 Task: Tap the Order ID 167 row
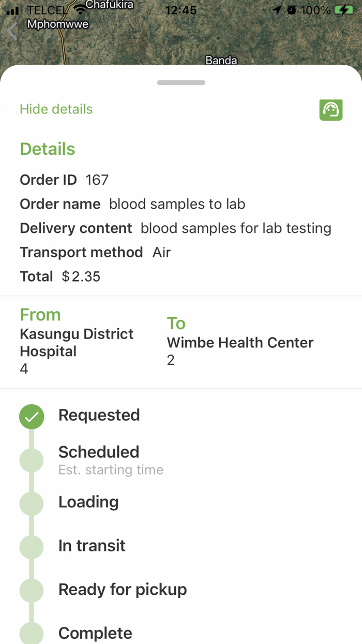tap(64, 180)
